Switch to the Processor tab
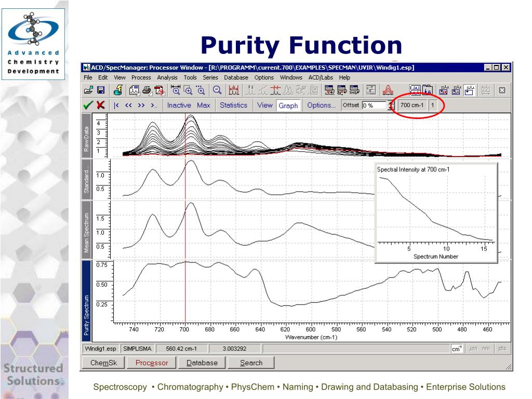 (x=152, y=363)
